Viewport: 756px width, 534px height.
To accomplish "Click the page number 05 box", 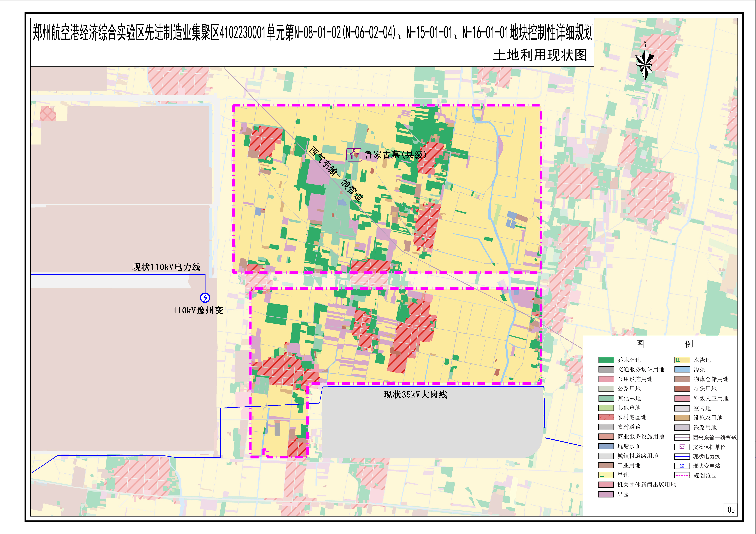I will coord(731,510).
